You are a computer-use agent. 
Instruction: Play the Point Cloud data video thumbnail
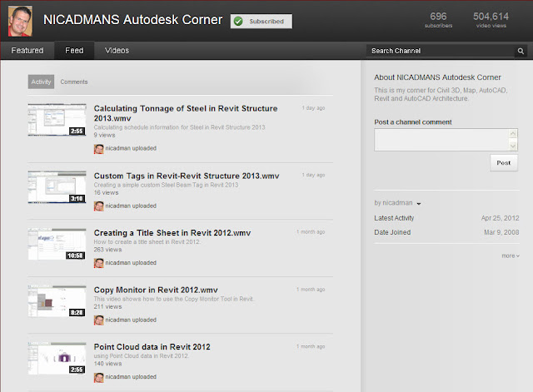[57, 359]
